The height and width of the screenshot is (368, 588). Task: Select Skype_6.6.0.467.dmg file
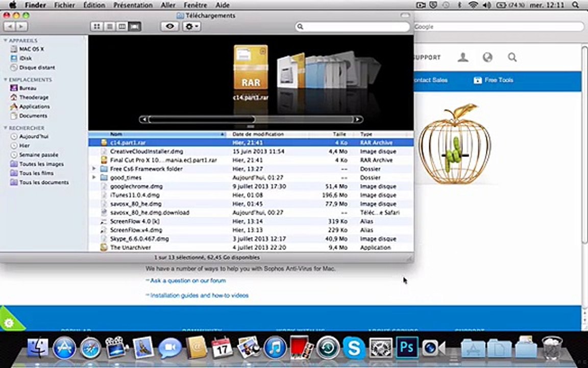[x=251, y=239]
